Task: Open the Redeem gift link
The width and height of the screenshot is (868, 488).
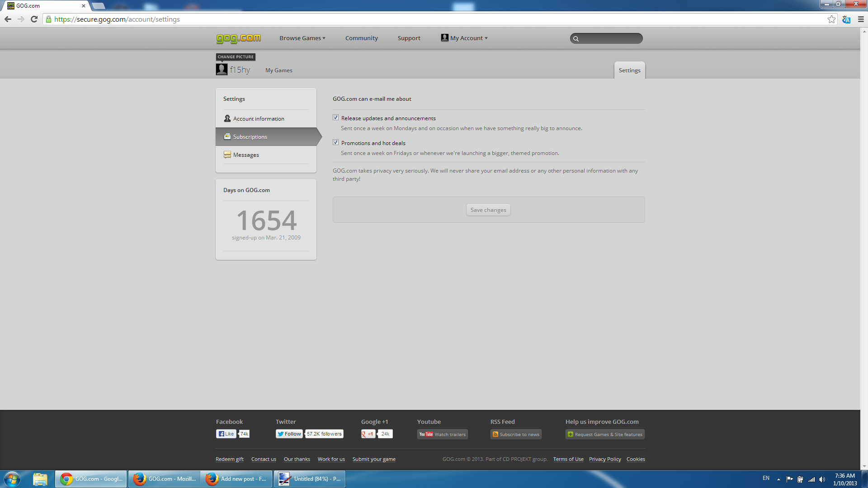Action: [230, 459]
